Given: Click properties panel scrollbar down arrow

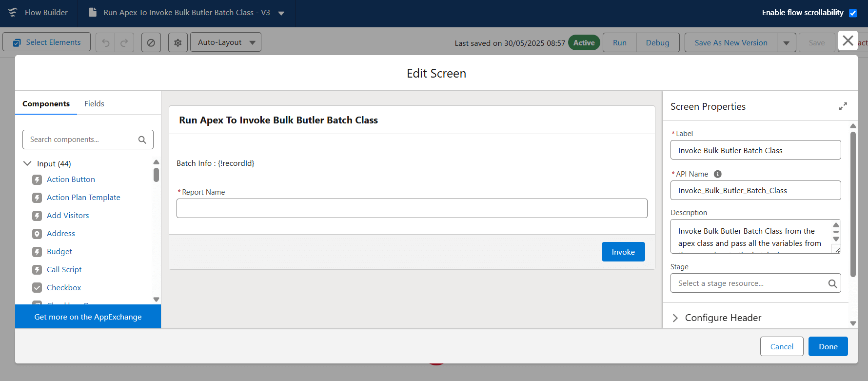Looking at the screenshot, I should pyautogui.click(x=853, y=323).
